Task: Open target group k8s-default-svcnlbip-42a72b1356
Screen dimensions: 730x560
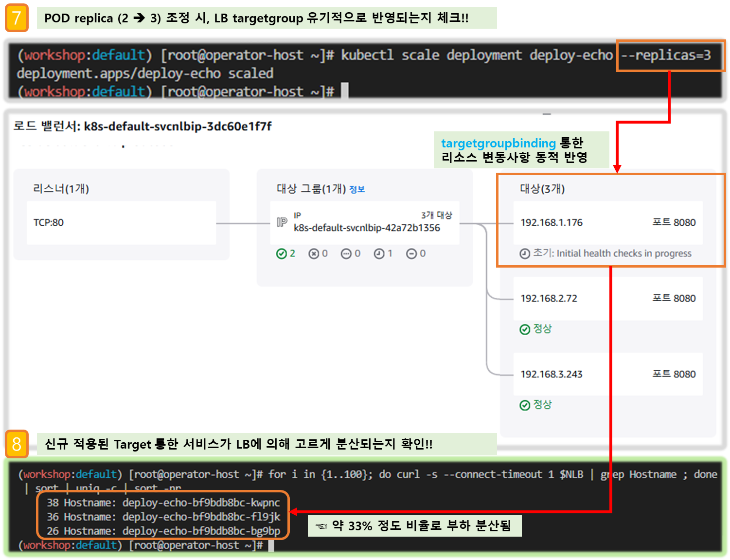Action: point(367,228)
